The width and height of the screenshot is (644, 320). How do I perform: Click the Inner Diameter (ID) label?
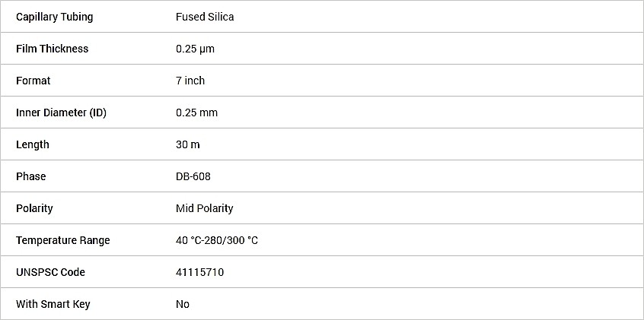pos(61,112)
